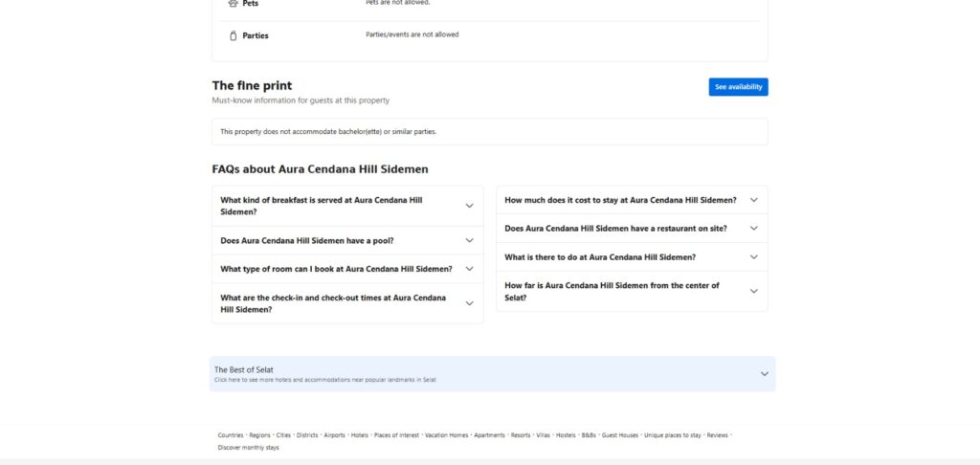
Task: Open the Resorts footer link
Action: coord(521,435)
